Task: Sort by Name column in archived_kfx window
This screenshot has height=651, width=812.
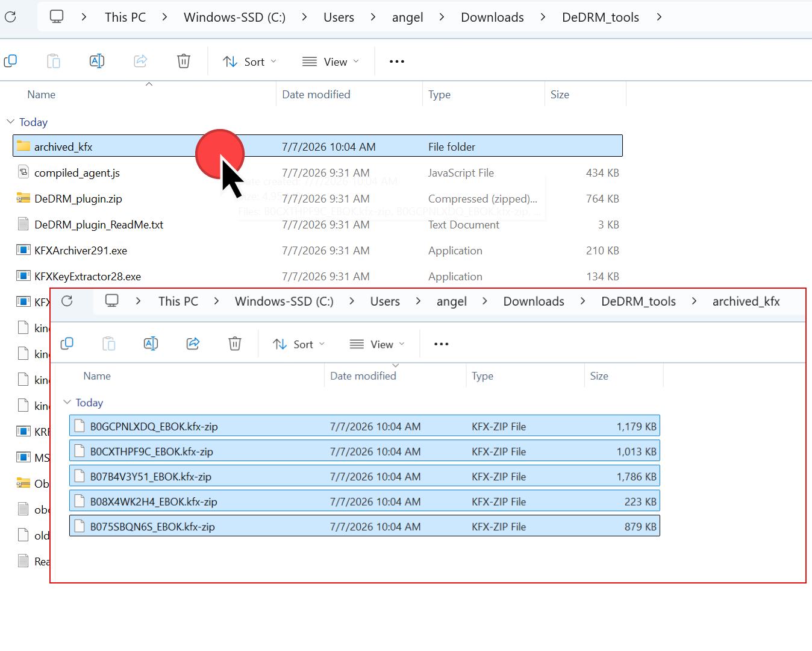Action: pos(97,376)
